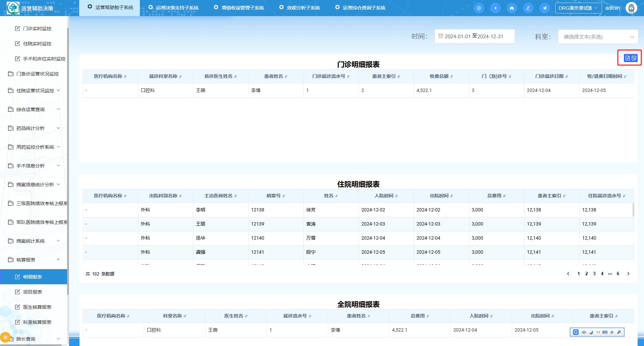This screenshot has width=644, height=346.
Task: Switch to 运营综合查询子系统 tab
Action: tap(361, 7)
